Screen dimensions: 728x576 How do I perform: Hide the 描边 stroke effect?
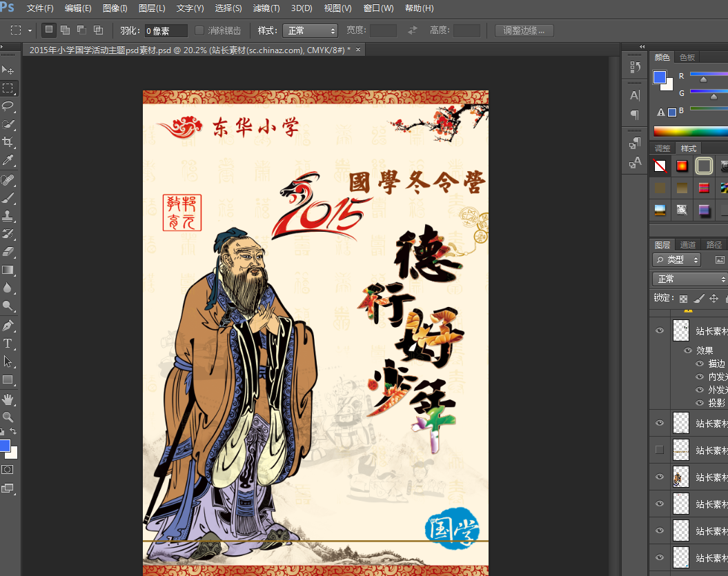pyautogui.click(x=700, y=364)
